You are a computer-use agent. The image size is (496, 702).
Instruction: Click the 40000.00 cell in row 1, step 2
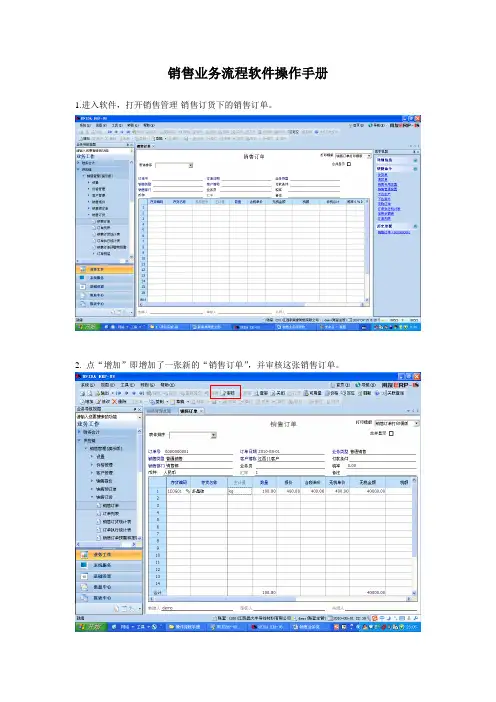coord(368,491)
